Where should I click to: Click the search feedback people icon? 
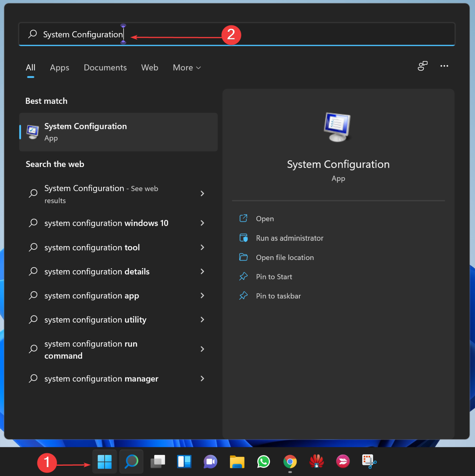point(422,66)
